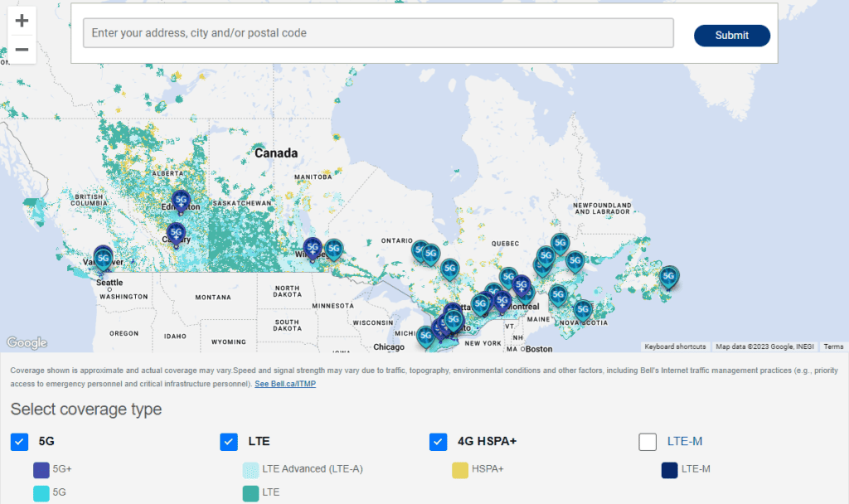This screenshot has height=504, width=849.
Task: Click the Select coverage type heading
Action: pos(86,409)
